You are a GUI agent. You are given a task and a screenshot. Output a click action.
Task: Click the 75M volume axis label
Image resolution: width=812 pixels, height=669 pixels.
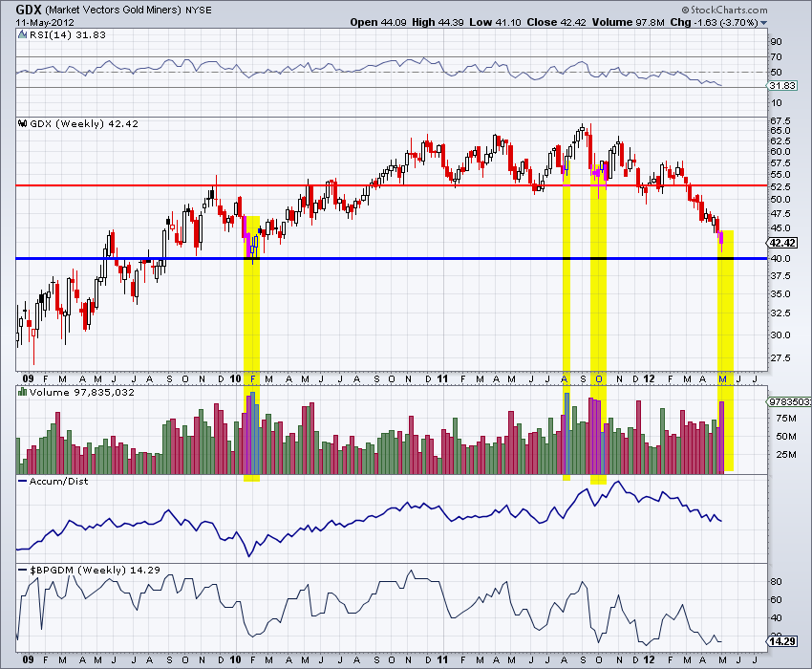(x=786, y=419)
